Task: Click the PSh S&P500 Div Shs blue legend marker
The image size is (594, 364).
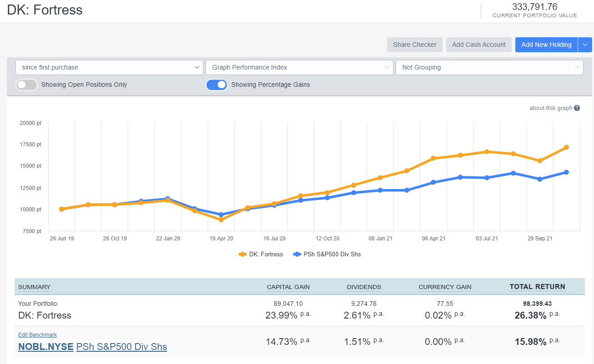Action: tap(297, 254)
